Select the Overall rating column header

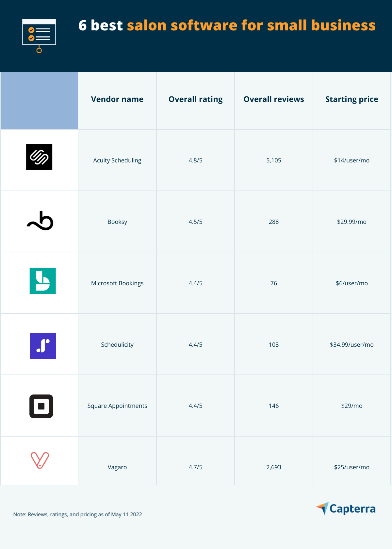(x=196, y=99)
